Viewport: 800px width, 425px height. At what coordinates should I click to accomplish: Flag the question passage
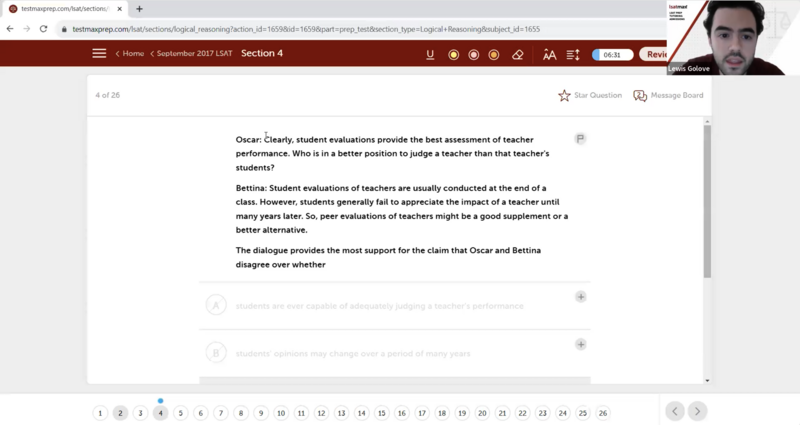coord(580,139)
